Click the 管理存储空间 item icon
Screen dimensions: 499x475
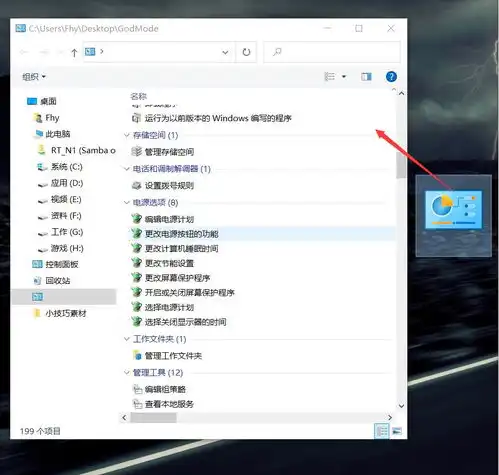pyautogui.click(x=136, y=152)
